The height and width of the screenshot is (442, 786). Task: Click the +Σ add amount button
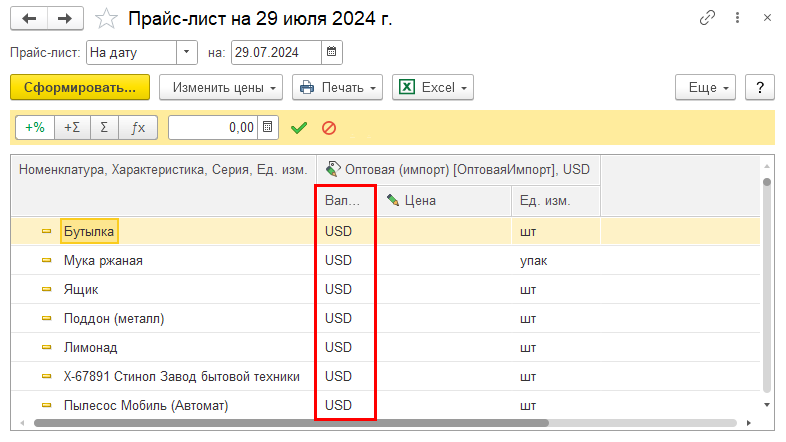(x=72, y=127)
